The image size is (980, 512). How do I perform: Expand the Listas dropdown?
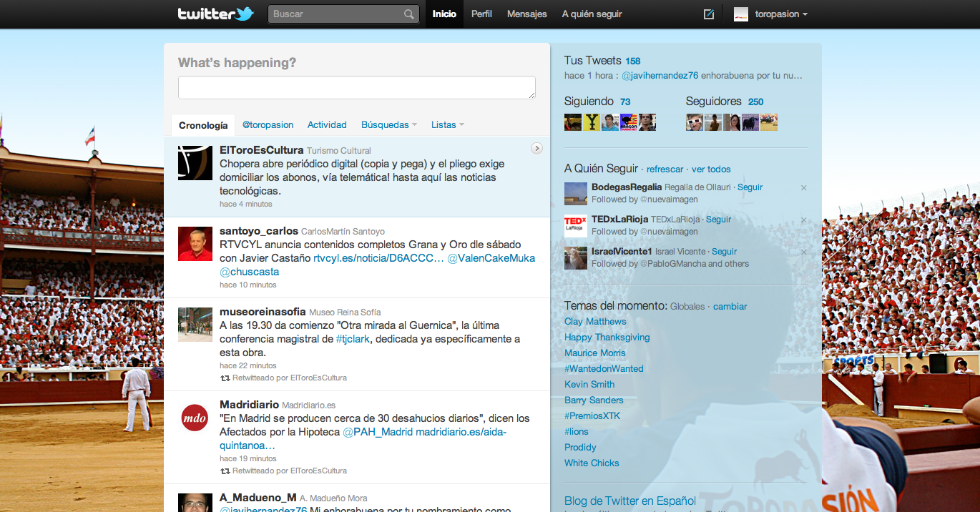pos(447,124)
